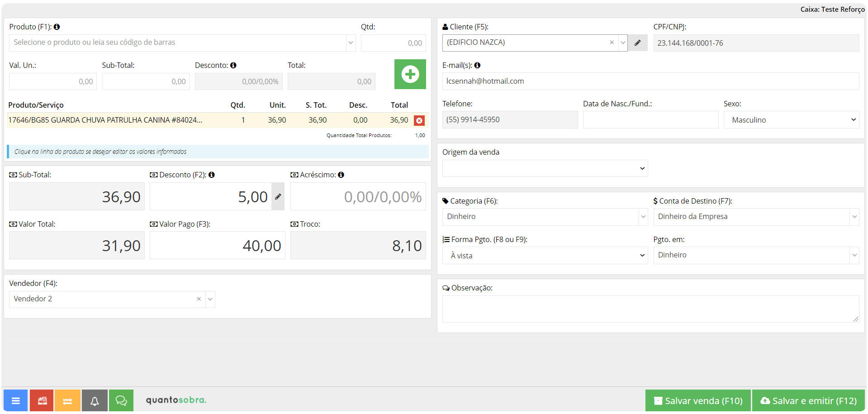The height and width of the screenshot is (414, 868).
Task: Click the pencil icon beside Desconto value
Action: point(278,196)
